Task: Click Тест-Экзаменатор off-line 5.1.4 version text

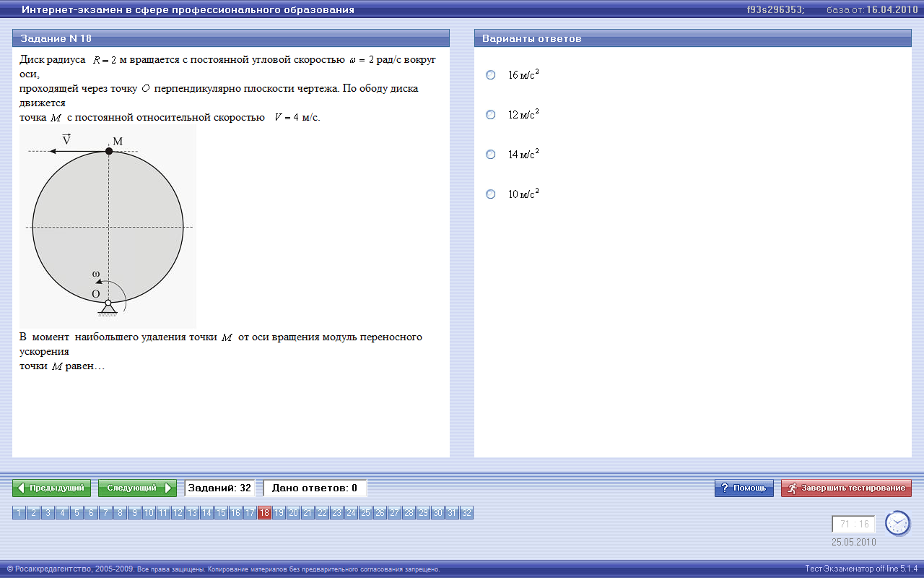Action: (x=861, y=569)
